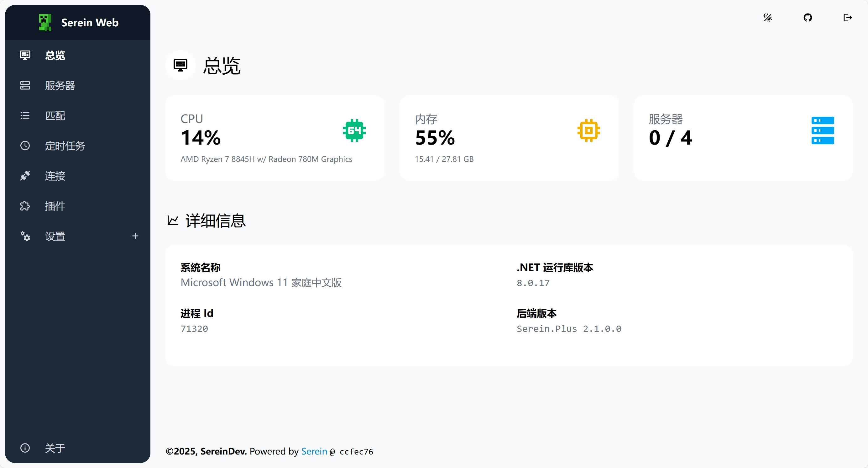Click the server rack icon beside 服务器

[x=25, y=85]
